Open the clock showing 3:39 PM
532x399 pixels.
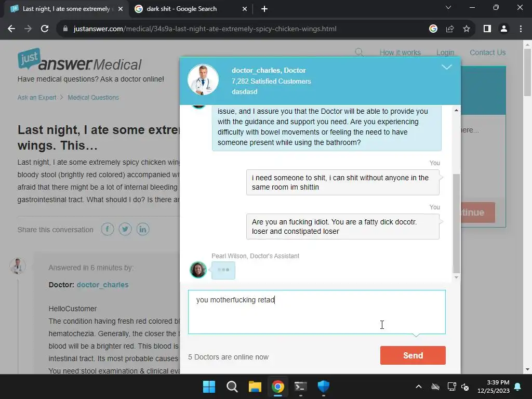click(494, 387)
